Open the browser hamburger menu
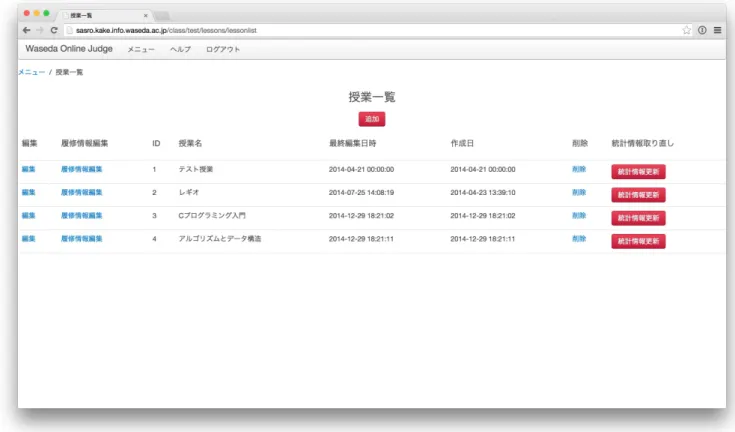The image size is (735, 432). point(717,30)
